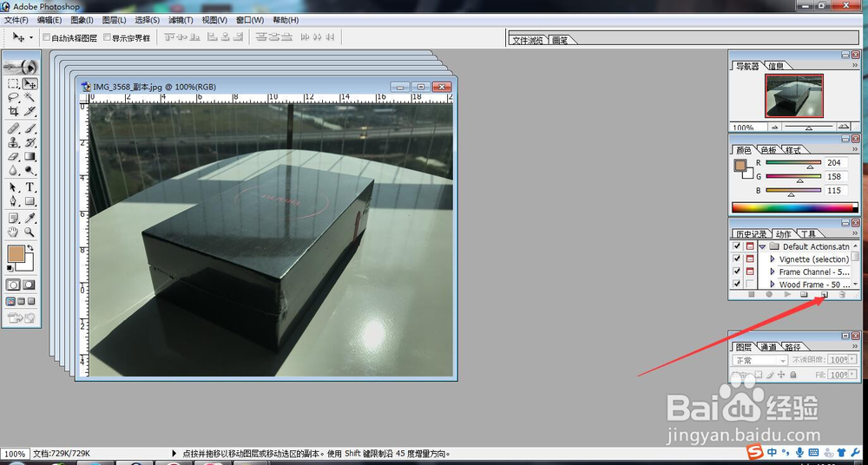Open the Navigator panel flyout menu arrow

pyautogui.click(x=856, y=65)
